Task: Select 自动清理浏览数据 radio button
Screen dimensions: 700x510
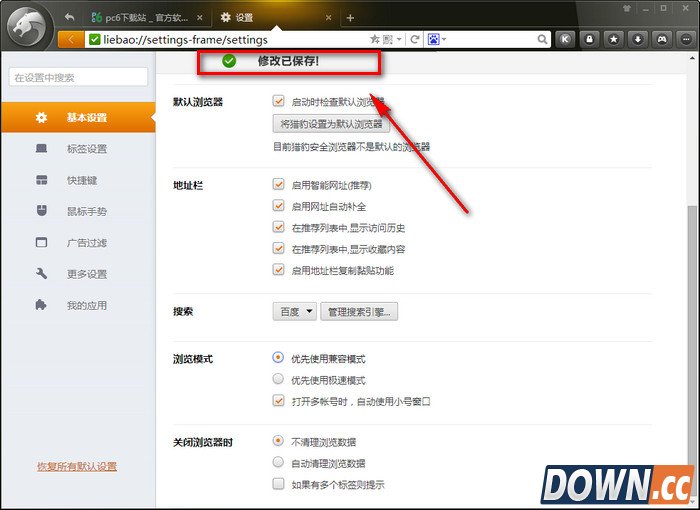Action: tap(278, 462)
